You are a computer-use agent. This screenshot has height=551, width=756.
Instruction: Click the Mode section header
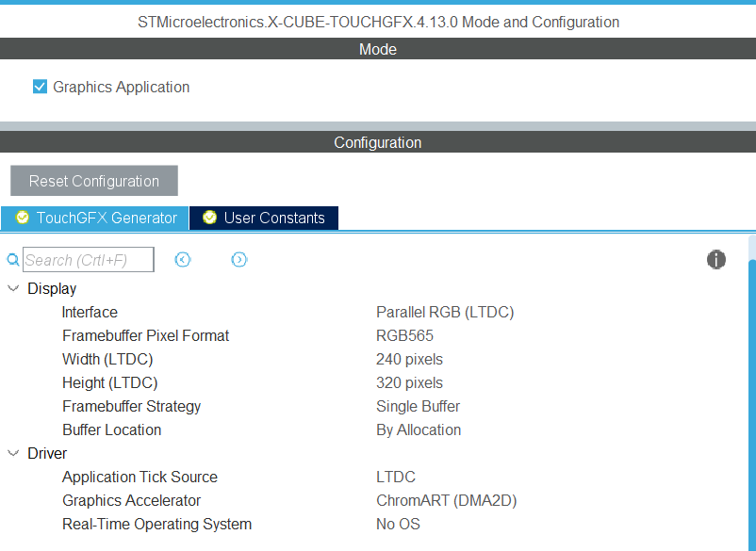tap(378, 49)
